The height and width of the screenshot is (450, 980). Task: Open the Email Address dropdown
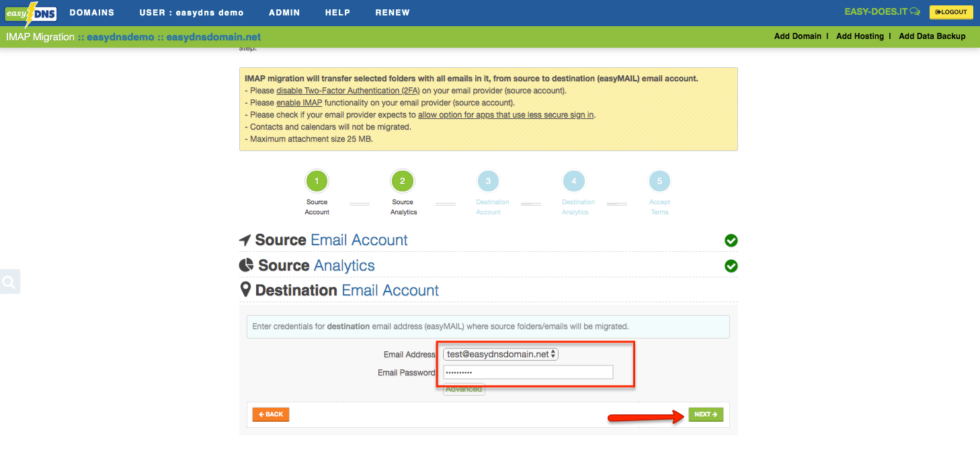coord(501,354)
